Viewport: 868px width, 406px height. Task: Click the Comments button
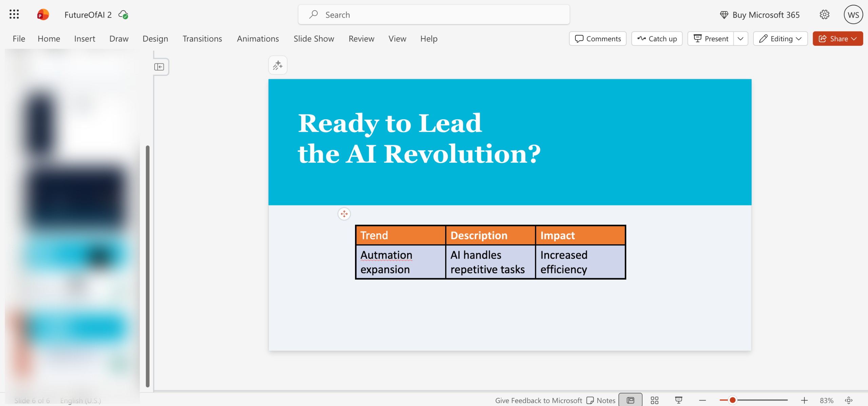pyautogui.click(x=598, y=39)
